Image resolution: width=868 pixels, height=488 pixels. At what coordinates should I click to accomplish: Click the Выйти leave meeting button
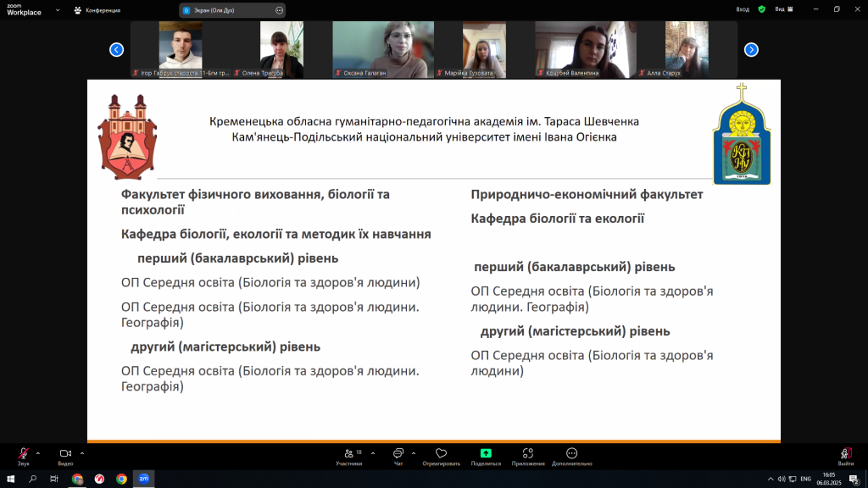[x=846, y=456]
